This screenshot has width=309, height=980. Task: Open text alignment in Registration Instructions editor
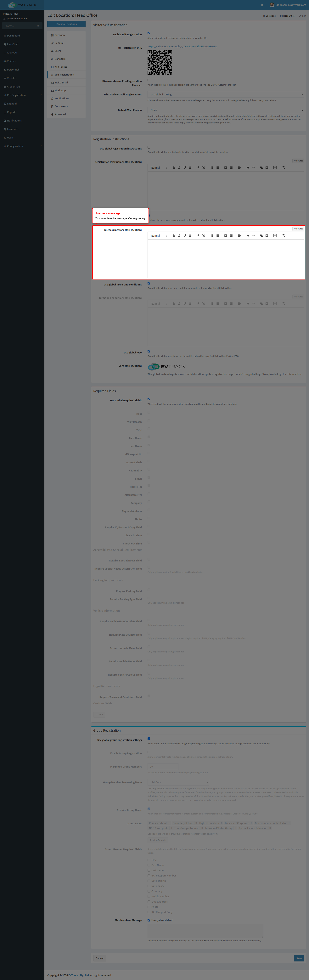coord(239,167)
